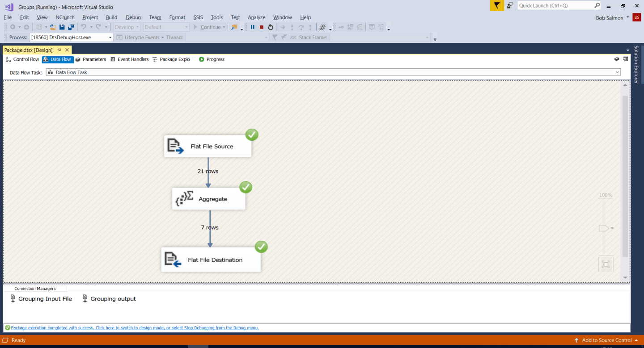Open the SSIS menu
Screen dimensions: 644x348
(x=198, y=17)
